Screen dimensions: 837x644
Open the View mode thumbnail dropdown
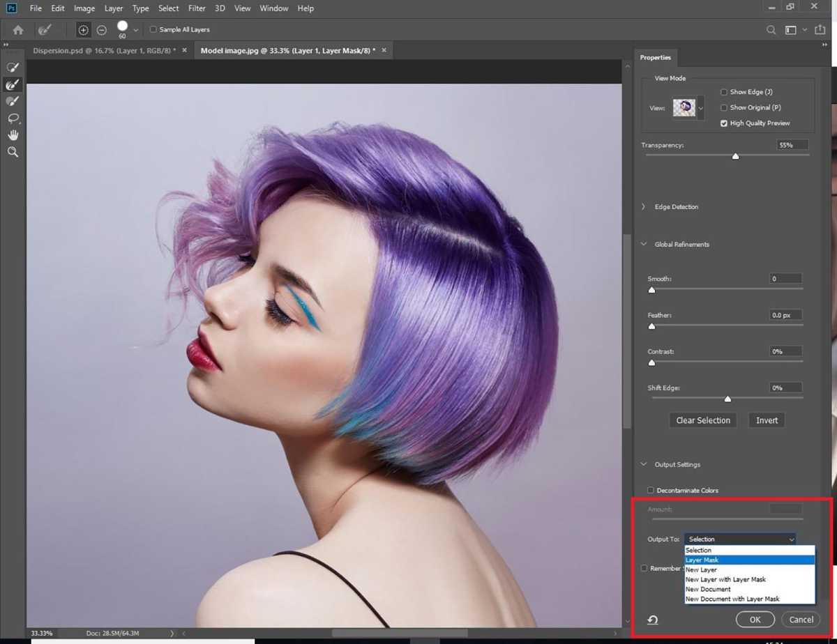pyautogui.click(x=700, y=108)
